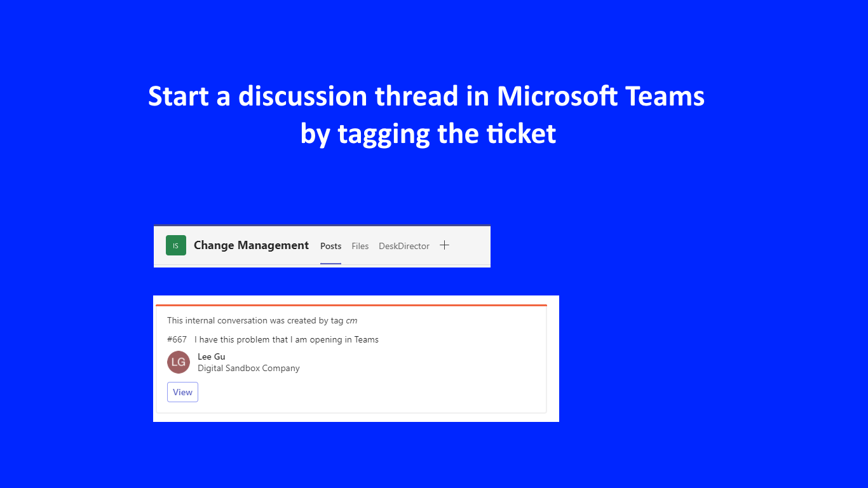868x488 pixels.
Task: Click the heading 'Start a discussion thread in Microsoft Teams'
Action: coord(426,96)
